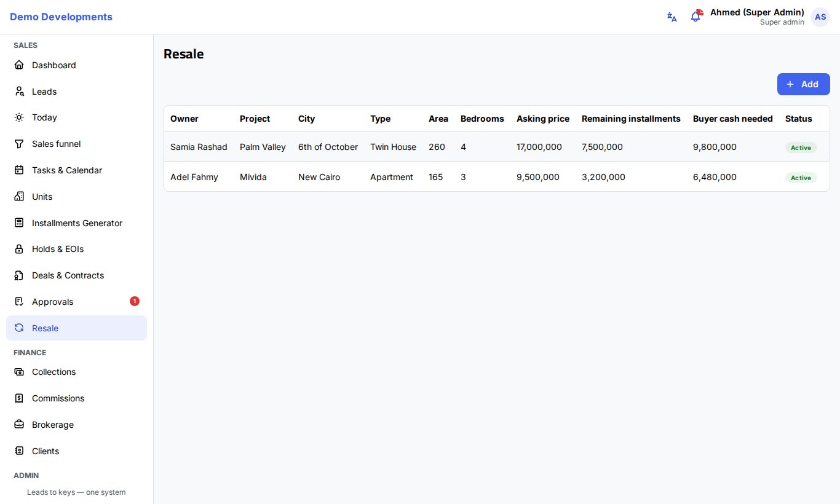Viewport: 840px width, 504px height.
Task: Open the Ahmed (Super Admin) profile name
Action: pyautogui.click(x=757, y=12)
